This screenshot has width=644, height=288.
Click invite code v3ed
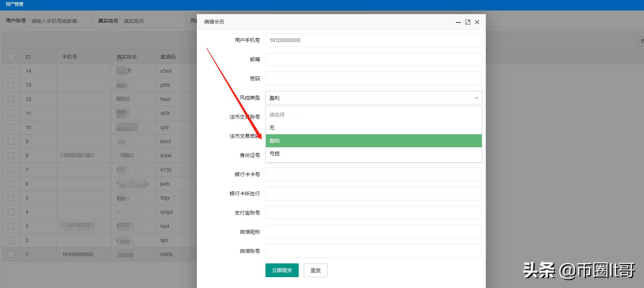166,71
